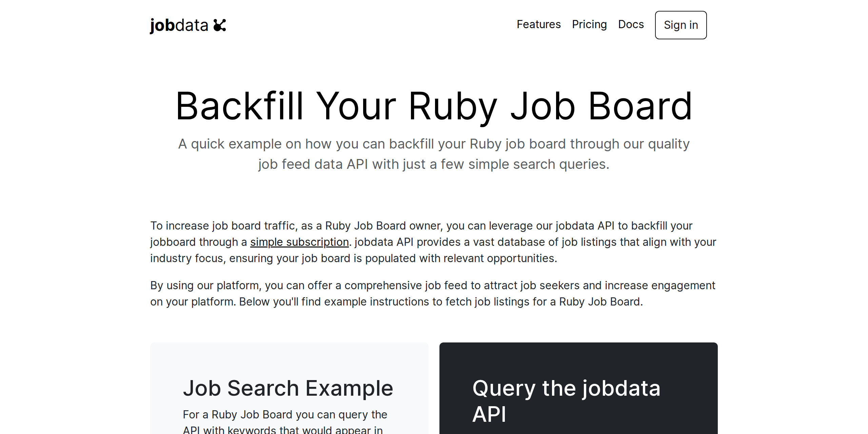Select the jobdata wordmark in the header
Viewport: 868px width, 434px height.
click(179, 25)
